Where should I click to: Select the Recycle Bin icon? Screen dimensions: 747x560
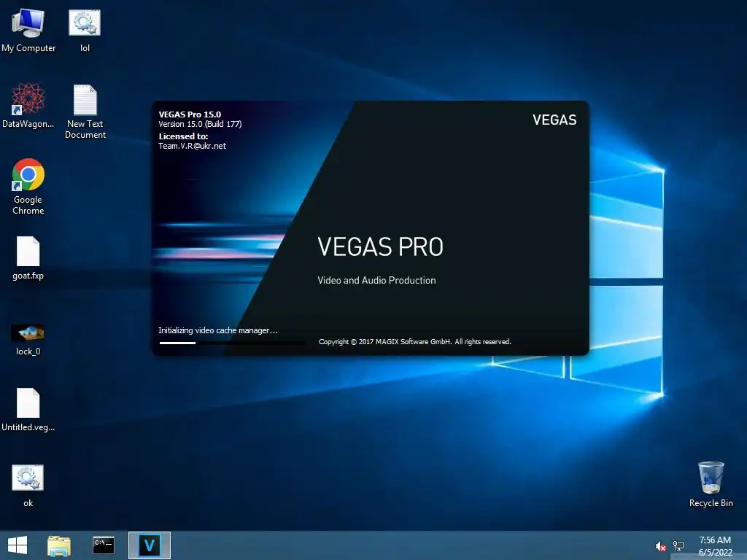[711, 484]
